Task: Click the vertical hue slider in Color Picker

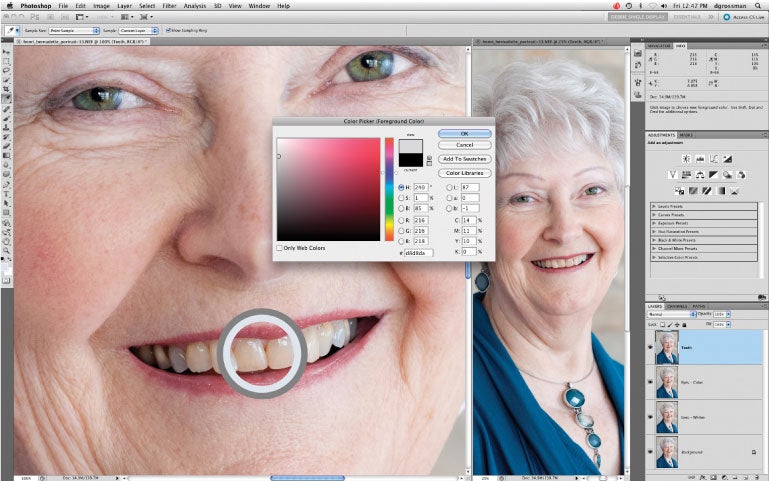Action: (389, 188)
